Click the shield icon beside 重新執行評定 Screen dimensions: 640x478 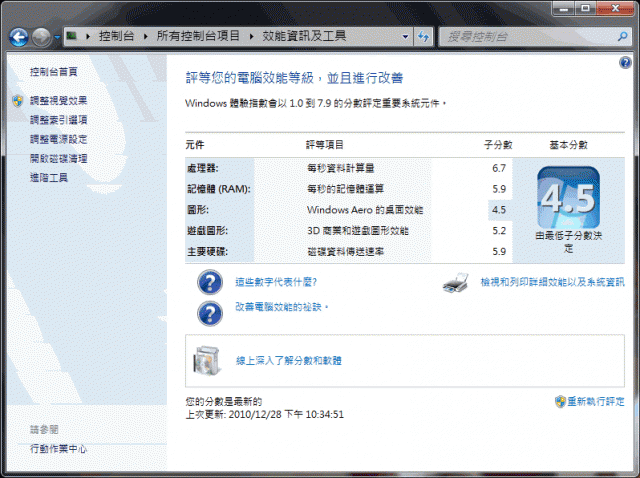coord(560,402)
